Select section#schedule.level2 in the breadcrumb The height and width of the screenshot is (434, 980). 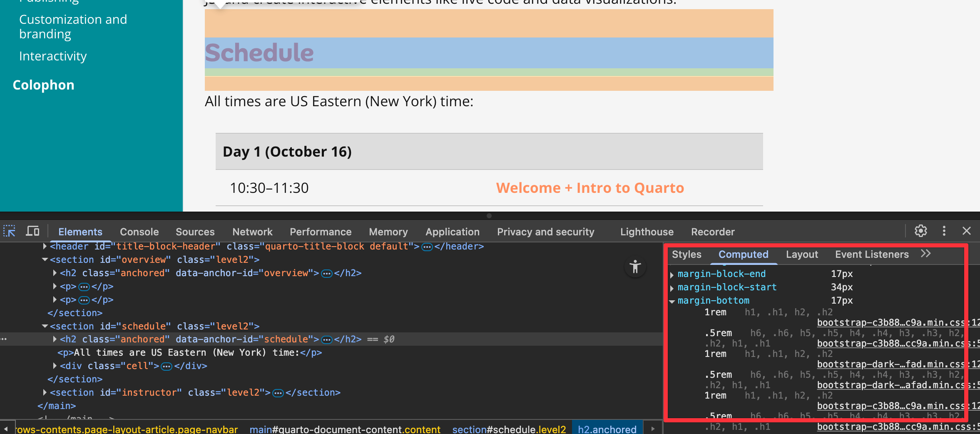tap(509, 429)
